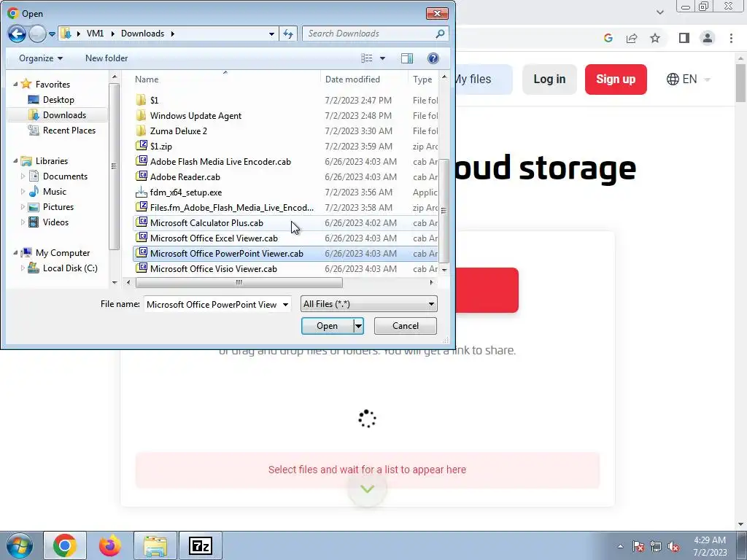This screenshot has width=747, height=560.
Task: Open the EN language selector
Action: [x=689, y=79]
